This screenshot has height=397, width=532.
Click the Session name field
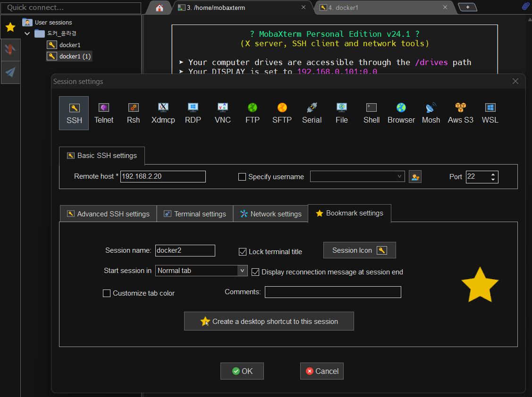185,250
